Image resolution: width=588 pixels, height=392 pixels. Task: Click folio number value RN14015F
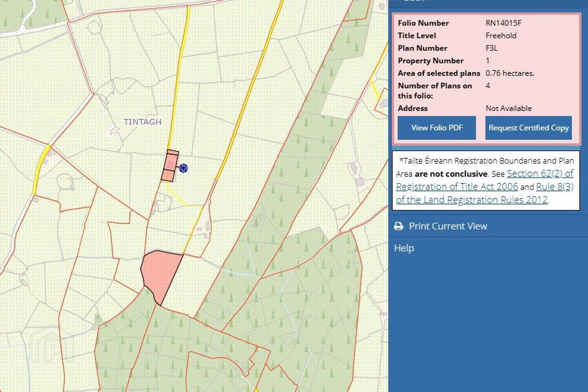(x=503, y=23)
